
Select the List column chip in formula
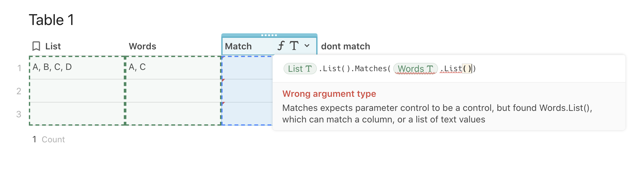point(300,69)
